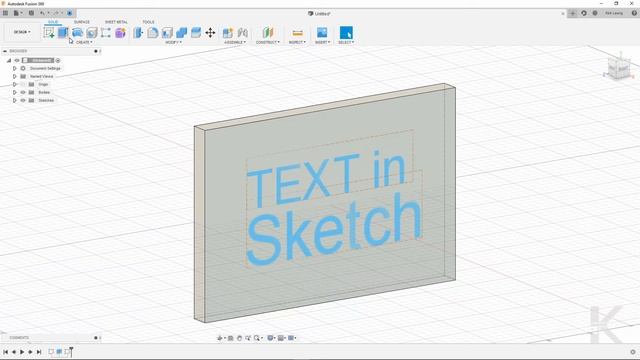Click the Save icon
This screenshot has height=360, width=640.
[31, 13]
